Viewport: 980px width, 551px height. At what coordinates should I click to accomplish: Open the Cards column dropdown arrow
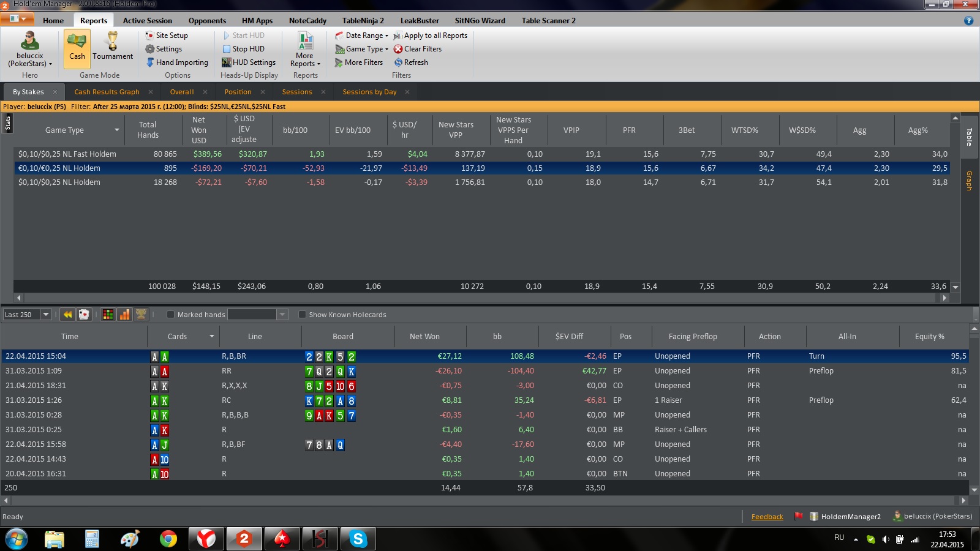click(212, 336)
